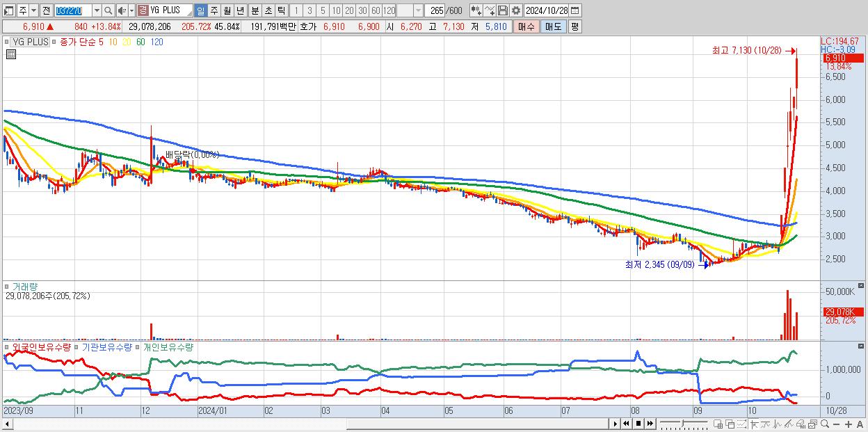The width and height of the screenshot is (868, 432).
Task: Switch to the 분 minute period tab
Action: tap(255, 10)
